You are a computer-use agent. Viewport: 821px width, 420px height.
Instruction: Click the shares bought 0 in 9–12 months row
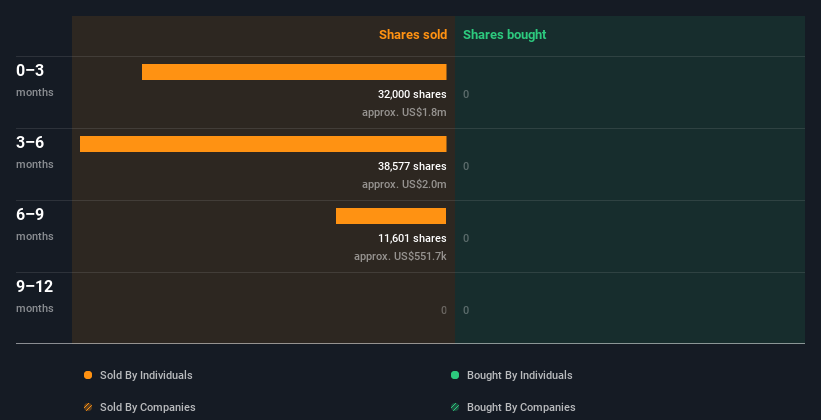tap(466, 310)
